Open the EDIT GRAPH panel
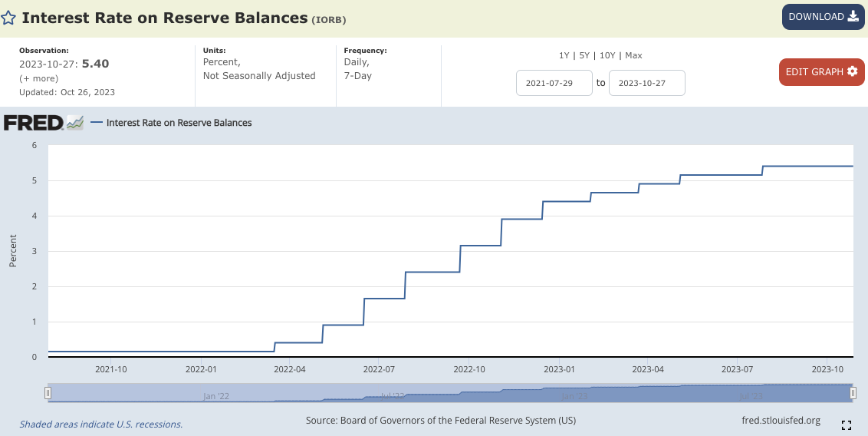Image resolution: width=868 pixels, height=436 pixels. [821, 71]
